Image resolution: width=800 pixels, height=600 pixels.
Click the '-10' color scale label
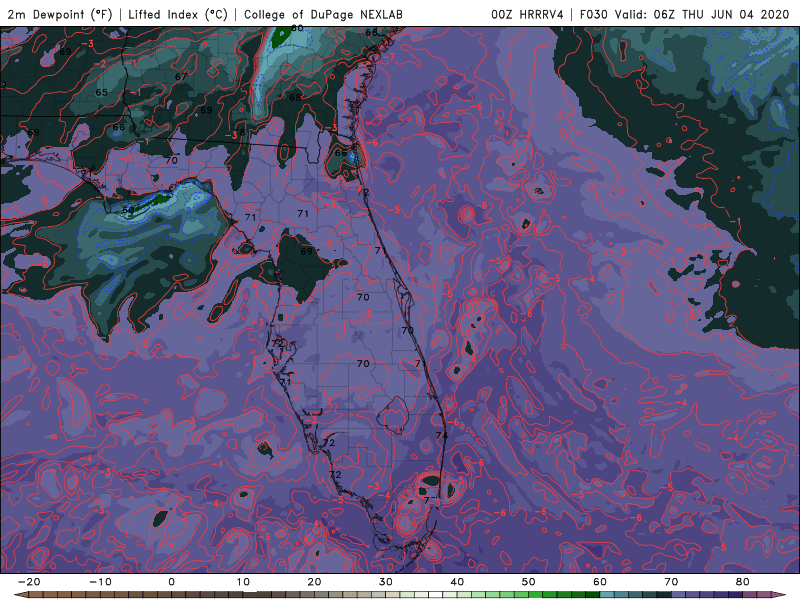point(100,582)
